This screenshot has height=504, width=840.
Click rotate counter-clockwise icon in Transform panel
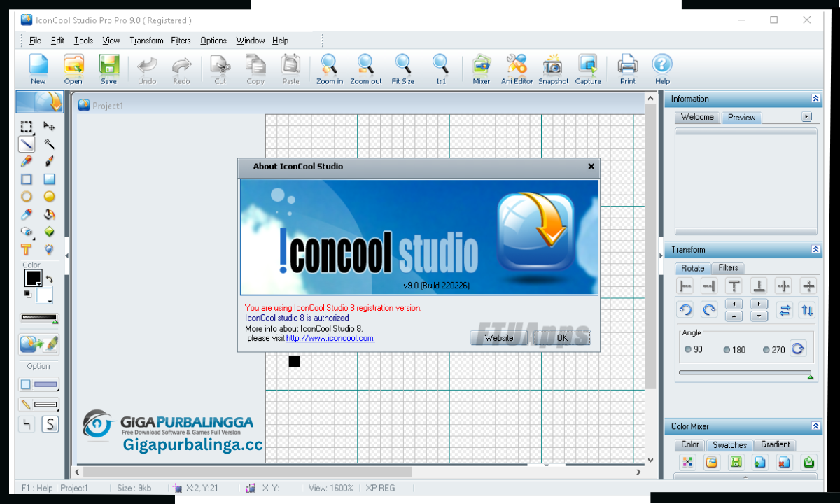click(685, 309)
